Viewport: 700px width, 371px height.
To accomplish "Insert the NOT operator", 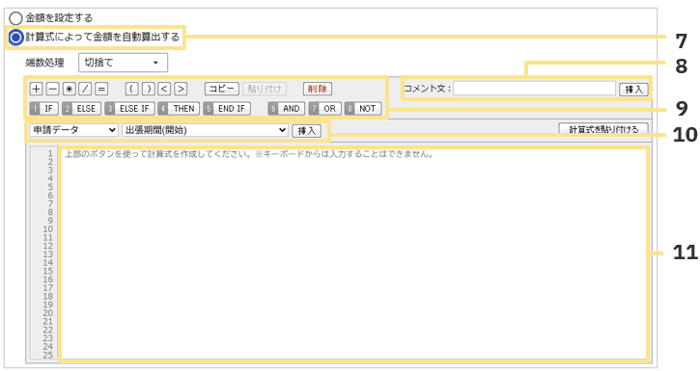I will click(363, 108).
